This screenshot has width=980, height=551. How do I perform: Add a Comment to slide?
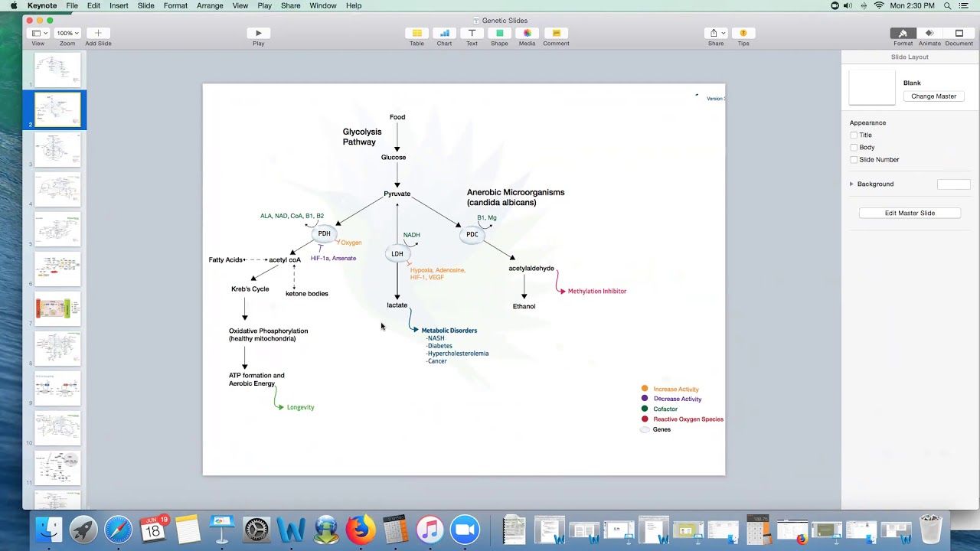pos(556,33)
